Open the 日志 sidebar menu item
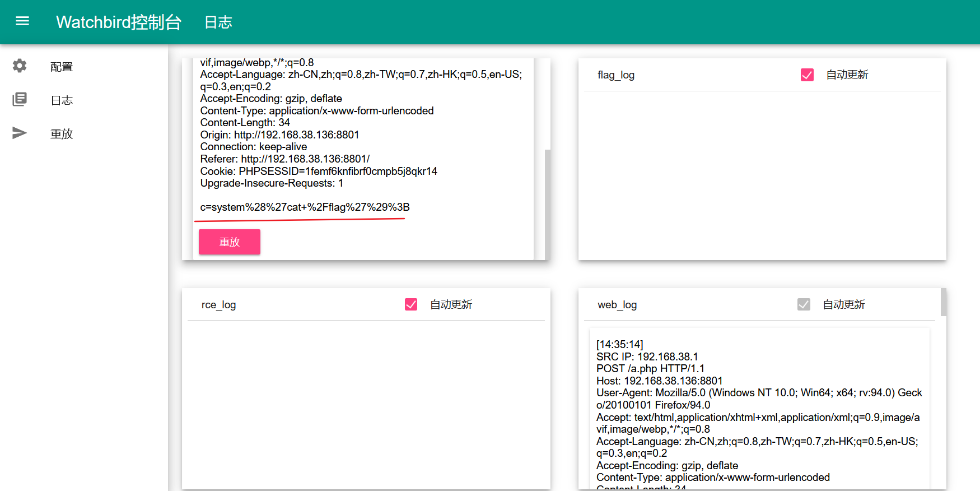 tap(84, 100)
